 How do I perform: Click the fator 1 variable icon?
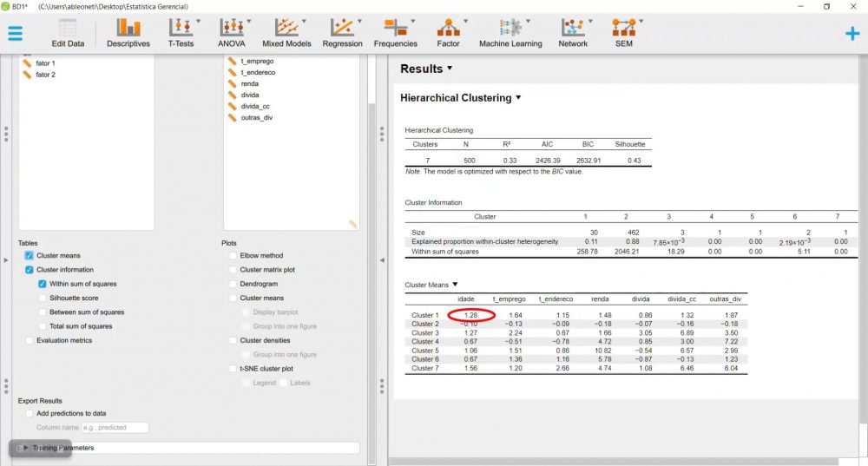pyautogui.click(x=27, y=63)
